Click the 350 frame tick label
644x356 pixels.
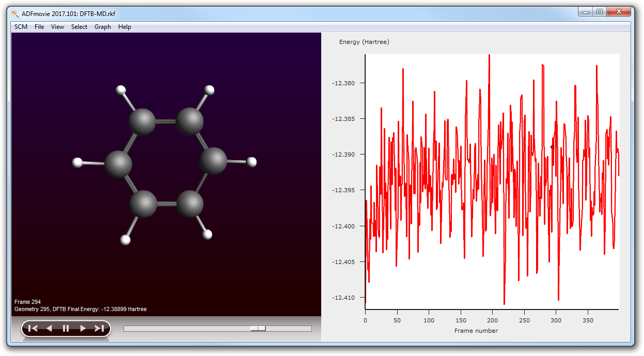pyautogui.click(x=588, y=320)
